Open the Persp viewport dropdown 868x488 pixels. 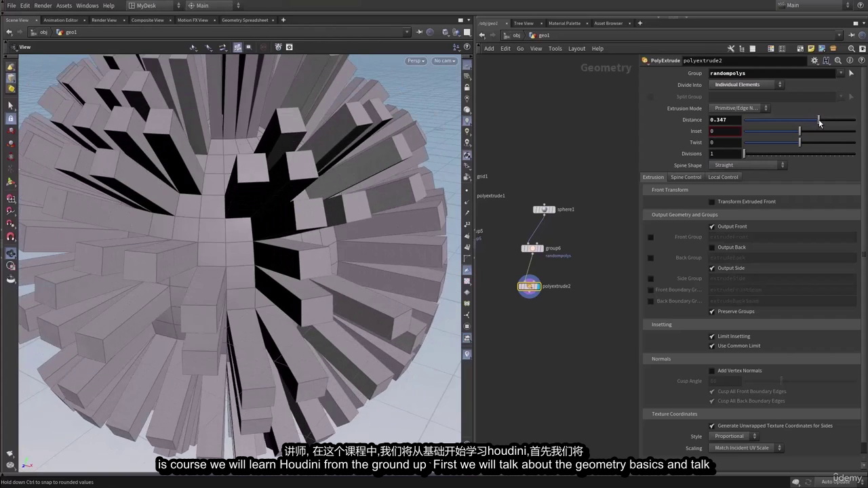click(x=416, y=61)
